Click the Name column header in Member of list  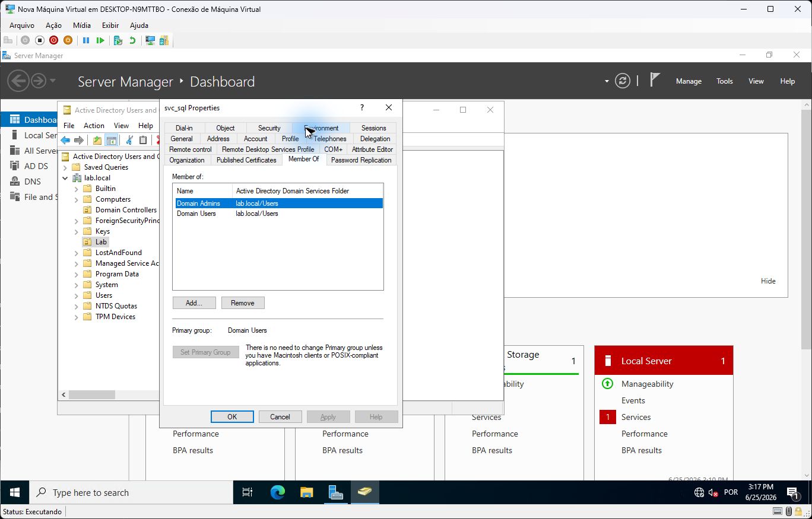pyautogui.click(x=203, y=191)
